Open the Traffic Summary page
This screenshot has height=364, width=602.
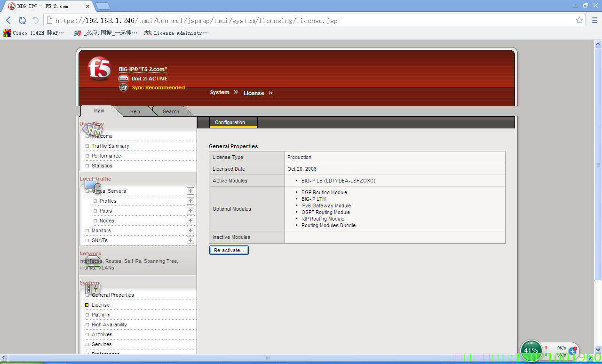[111, 146]
